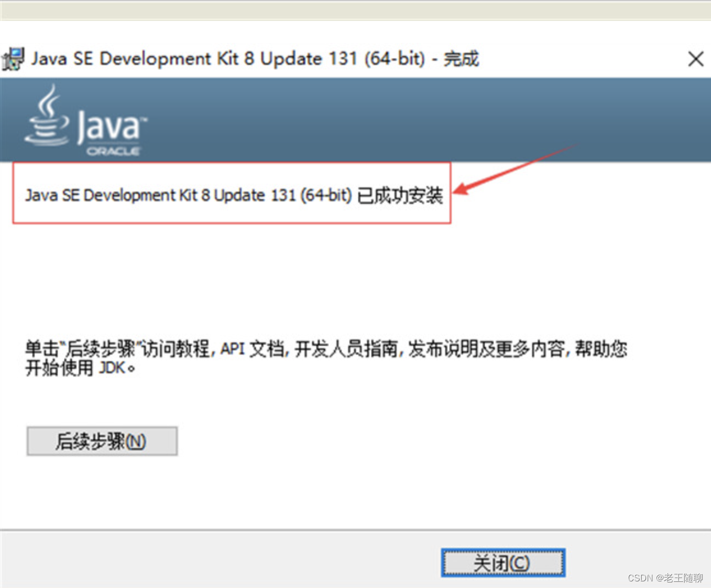This screenshot has width=711, height=588.
Task: Click the ORACLE text under the Java logo
Action: (113, 151)
